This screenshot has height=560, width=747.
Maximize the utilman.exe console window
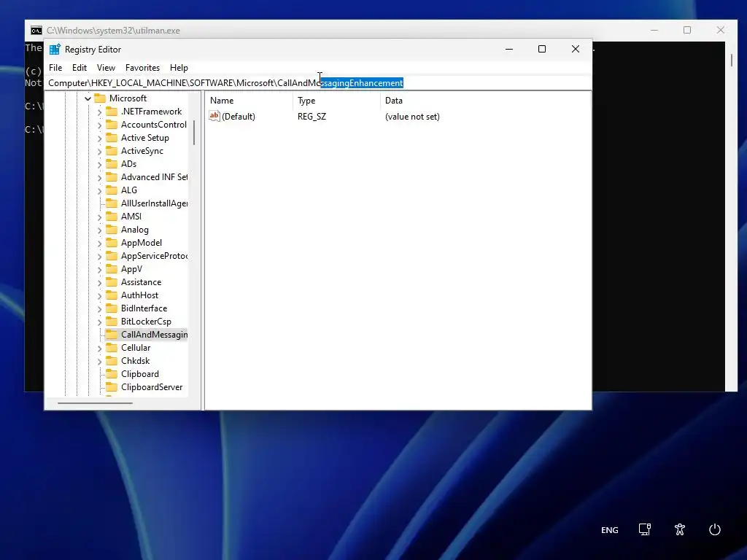(687, 30)
